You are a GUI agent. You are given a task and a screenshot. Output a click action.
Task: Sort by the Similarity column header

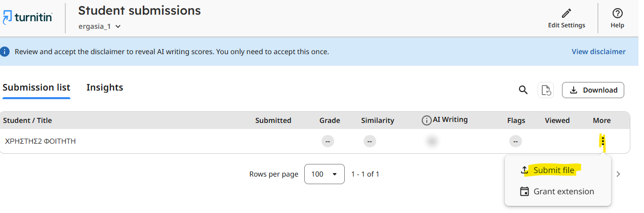(377, 120)
